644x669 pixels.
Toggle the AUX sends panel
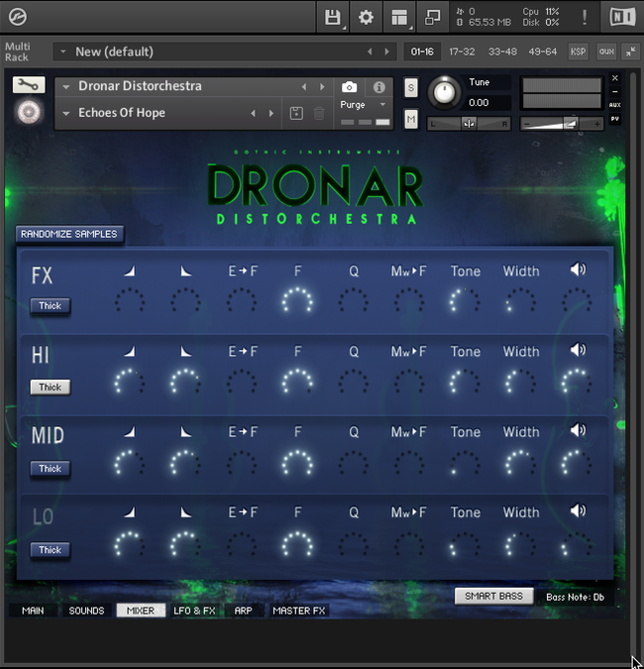[614, 105]
